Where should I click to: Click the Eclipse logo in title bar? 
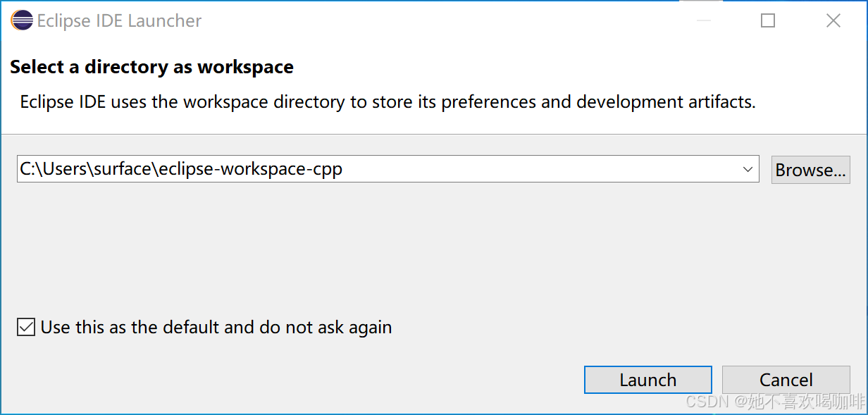pyautogui.click(x=22, y=20)
